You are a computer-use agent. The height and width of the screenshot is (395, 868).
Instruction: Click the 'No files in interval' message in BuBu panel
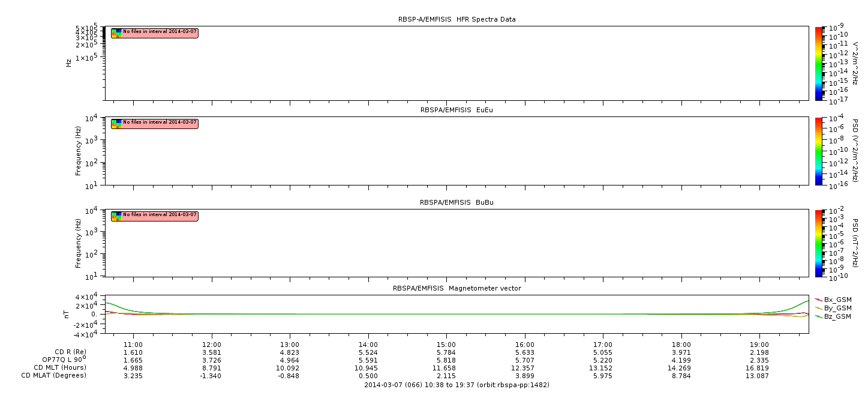click(x=160, y=215)
